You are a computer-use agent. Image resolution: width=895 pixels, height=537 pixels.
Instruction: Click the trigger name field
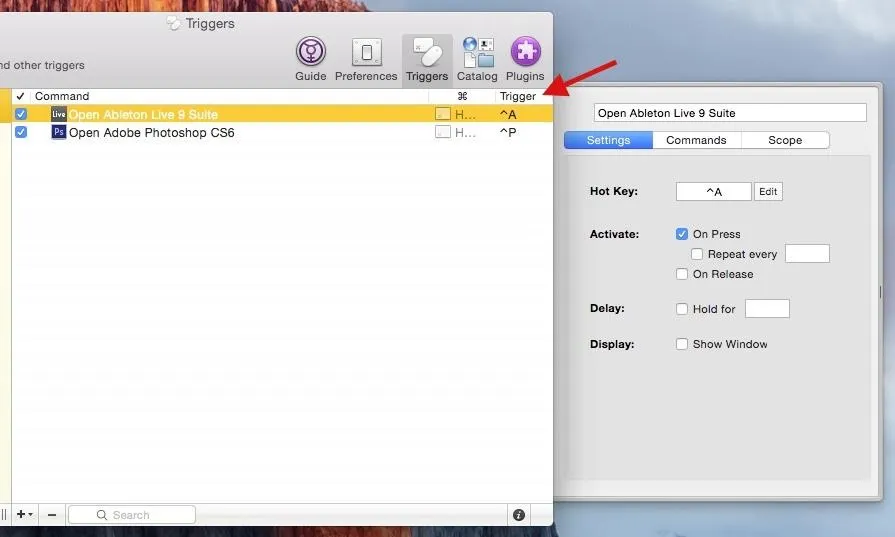click(730, 112)
